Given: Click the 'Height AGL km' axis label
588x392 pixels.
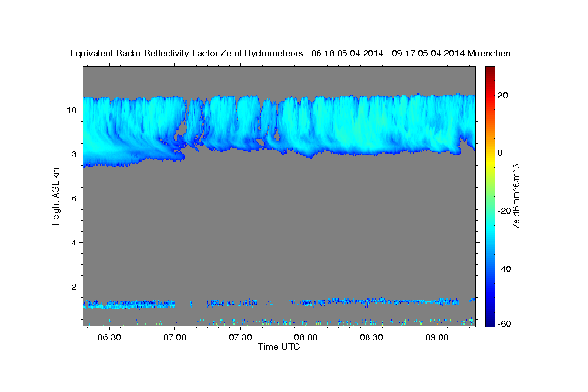Looking at the screenshot, I should (x=56, y=196).
